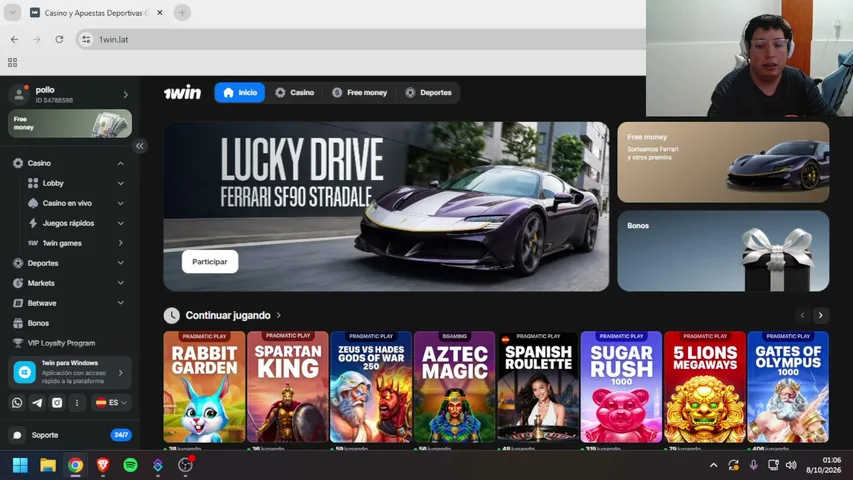The width and height of the screenshot is (853, 480).
Task: Open the Telegram channel icon
Action: coord(37,403)
